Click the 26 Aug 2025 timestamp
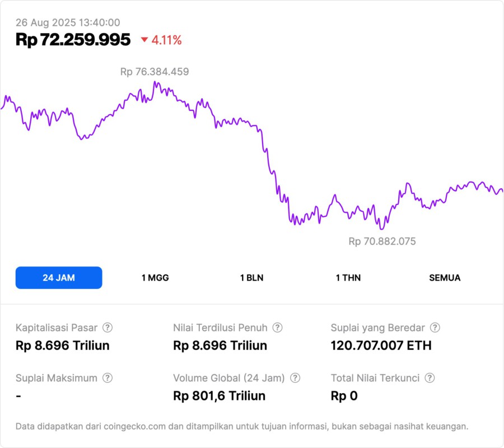 (x=68, y=22)
